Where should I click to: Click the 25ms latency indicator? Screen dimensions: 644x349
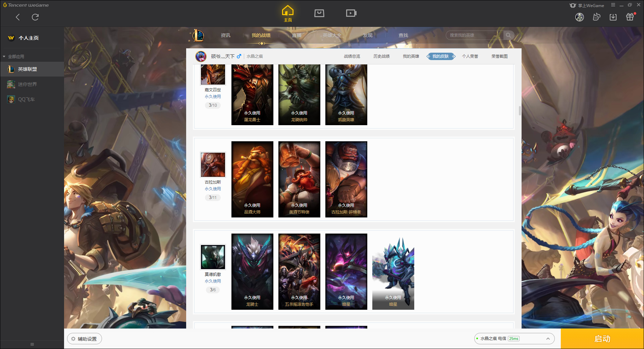514,339
